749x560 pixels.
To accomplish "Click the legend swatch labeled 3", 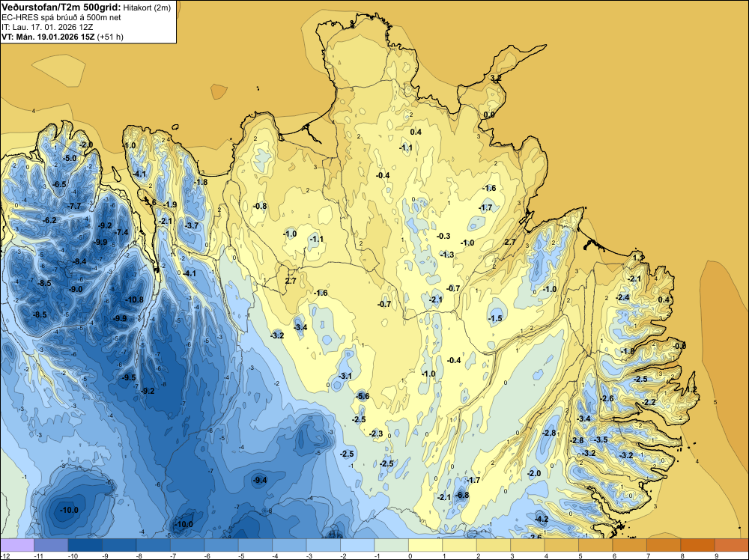I will 527,545.
